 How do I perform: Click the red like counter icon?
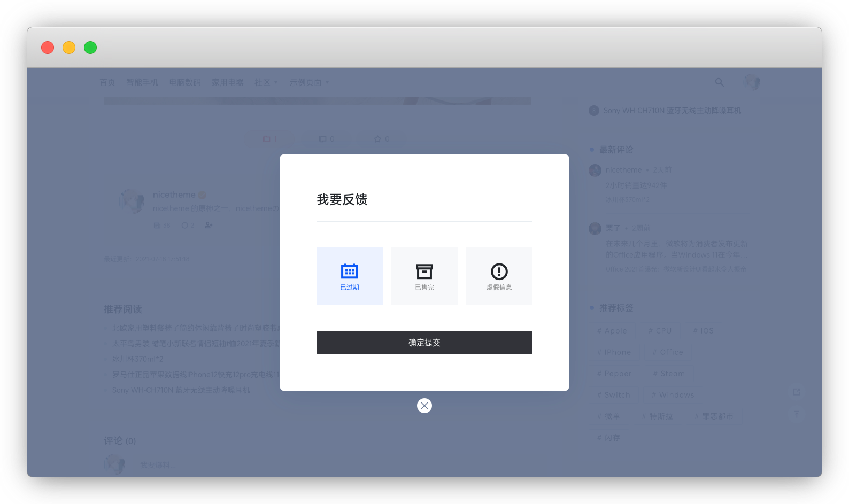[x=267, y=139]
